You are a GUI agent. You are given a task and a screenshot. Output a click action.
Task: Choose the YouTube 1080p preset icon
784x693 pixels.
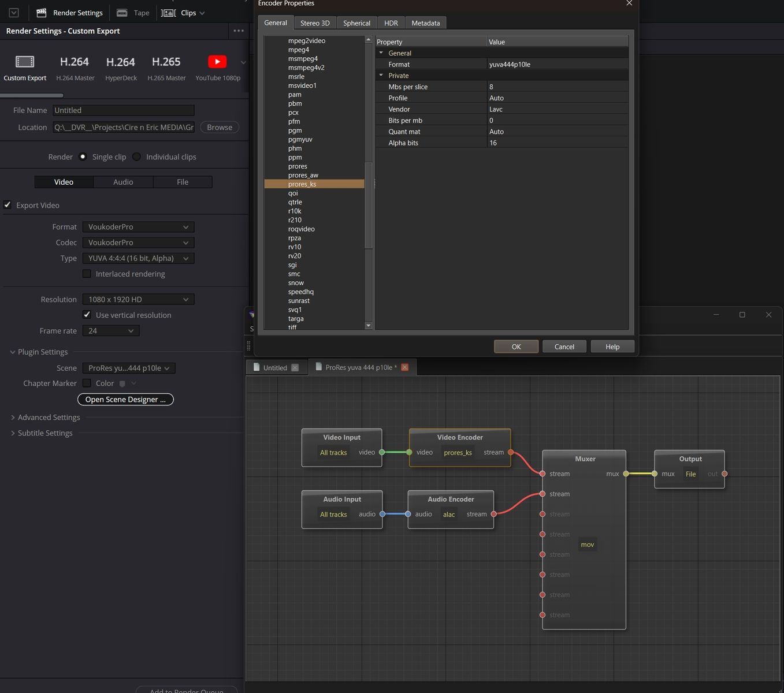217,62
